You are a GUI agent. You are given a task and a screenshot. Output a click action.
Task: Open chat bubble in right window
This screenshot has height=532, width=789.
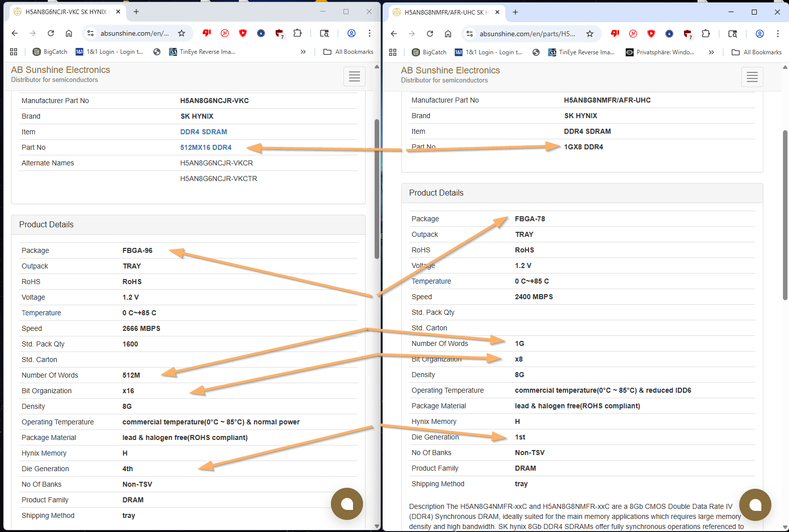pyautogui.click(x=755, y=505)
